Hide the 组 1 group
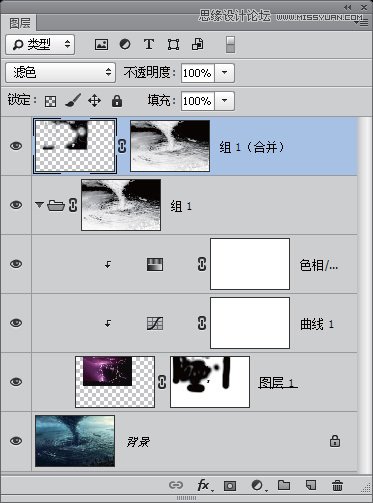 pyautogui.click(x=16, y=205)
